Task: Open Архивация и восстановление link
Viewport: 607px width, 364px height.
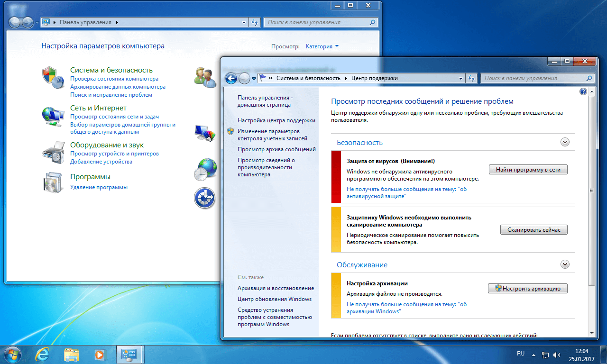Action: coord(276,288)
